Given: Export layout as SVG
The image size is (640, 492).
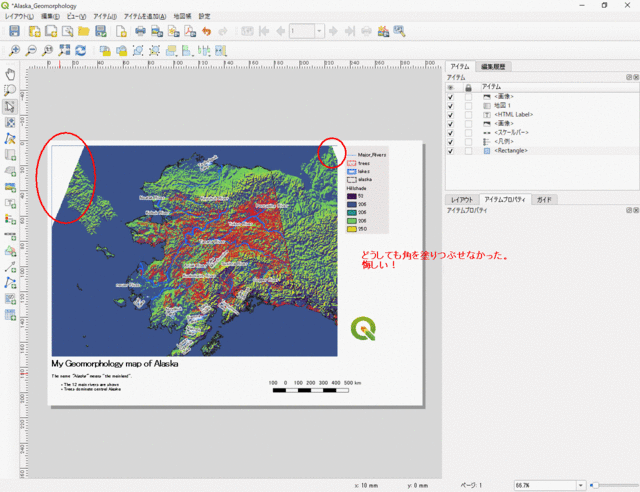Looking at the screenshot, I should pos(174,31).
